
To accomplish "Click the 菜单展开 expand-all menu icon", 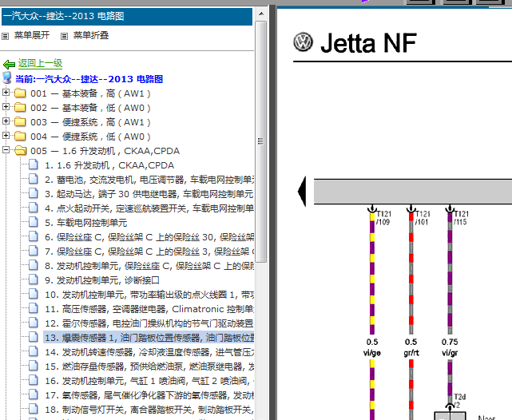I will tap(6, 36).
